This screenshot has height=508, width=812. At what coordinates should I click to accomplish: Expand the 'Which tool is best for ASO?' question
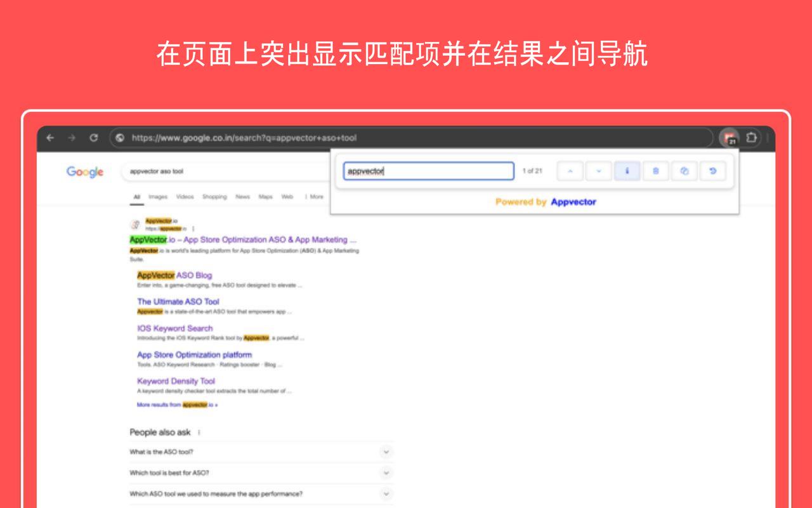(386, 472)
